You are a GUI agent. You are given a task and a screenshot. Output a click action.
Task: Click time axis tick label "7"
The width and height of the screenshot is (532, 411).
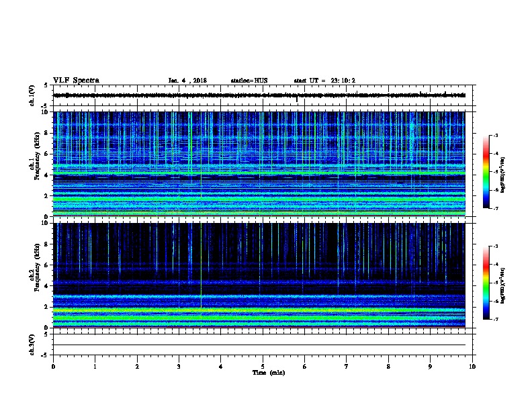click(347, 367)
